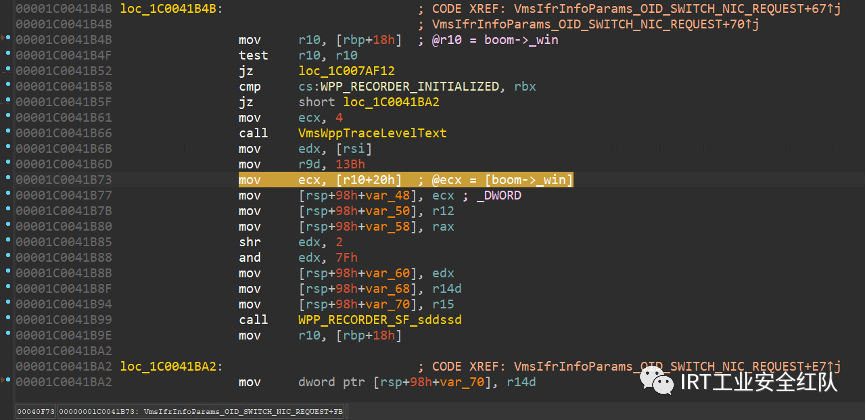This screenshot has width=866, height=420.
Task: Click jump target loc_1C007AF12
Action: click(x=347, y=71)
